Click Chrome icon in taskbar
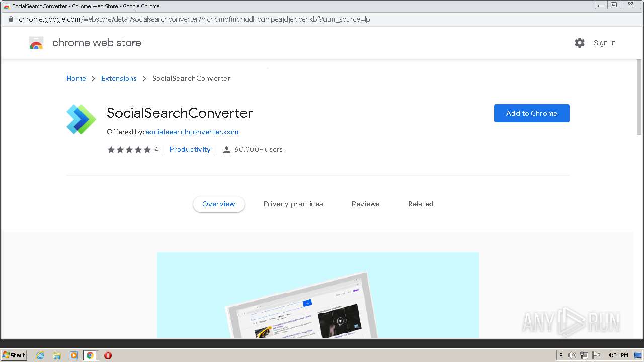Image resolution: width=644 pixels, height=362 pixels. click(x=90, y=355)
